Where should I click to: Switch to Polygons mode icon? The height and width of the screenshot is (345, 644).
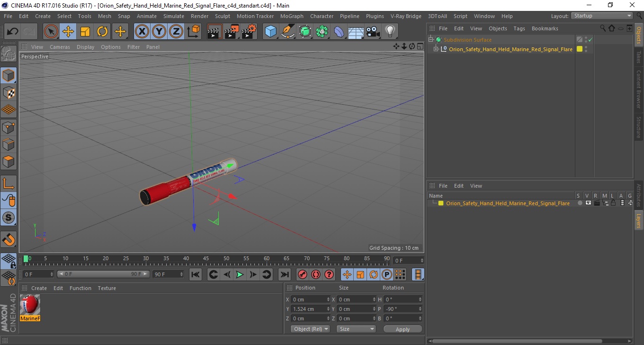pos(9,162)
